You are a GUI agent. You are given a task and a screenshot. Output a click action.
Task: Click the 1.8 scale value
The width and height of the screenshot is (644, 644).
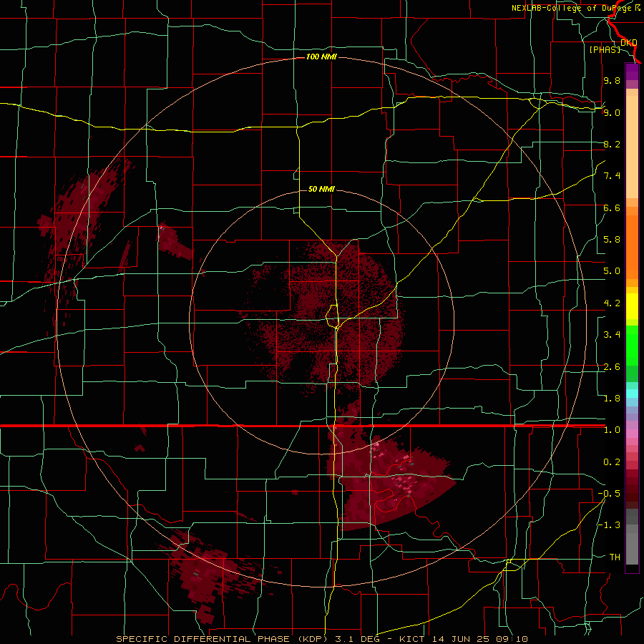click(x=612, y=399)
